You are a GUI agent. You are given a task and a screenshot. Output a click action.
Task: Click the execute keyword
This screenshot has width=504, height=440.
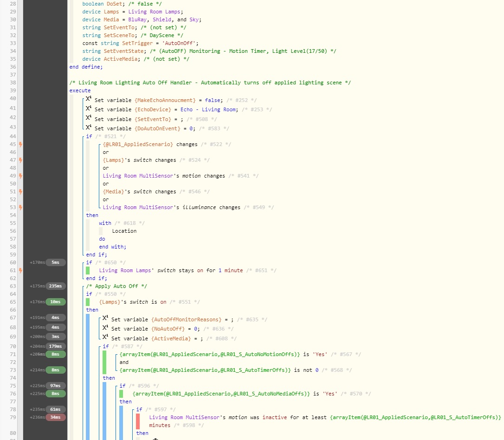tap(80, 90)
